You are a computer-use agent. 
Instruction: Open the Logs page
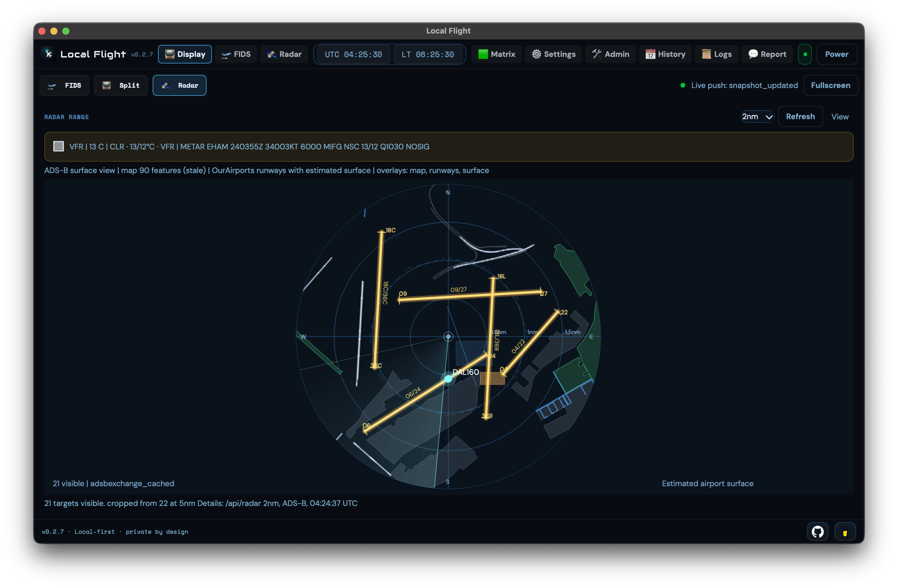(717, 54)
